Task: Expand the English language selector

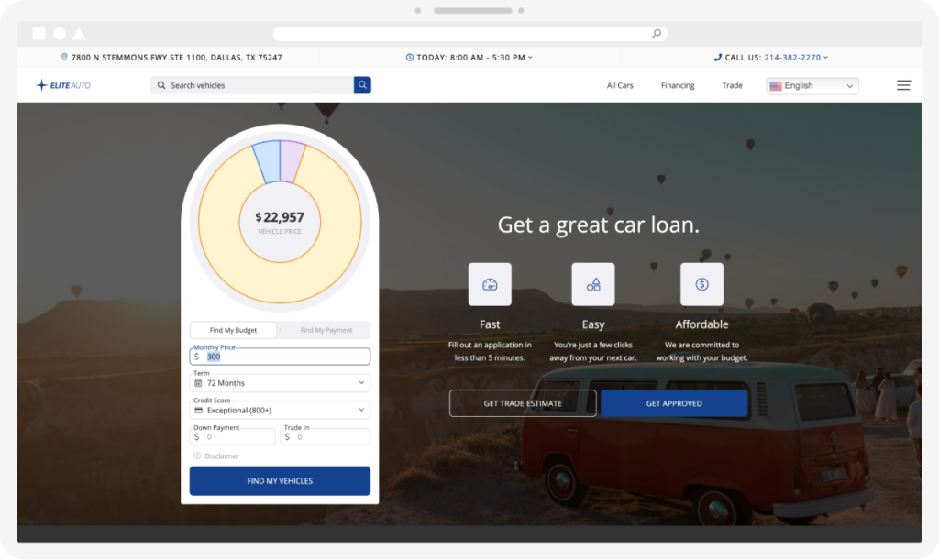Action: pos(812,84)
